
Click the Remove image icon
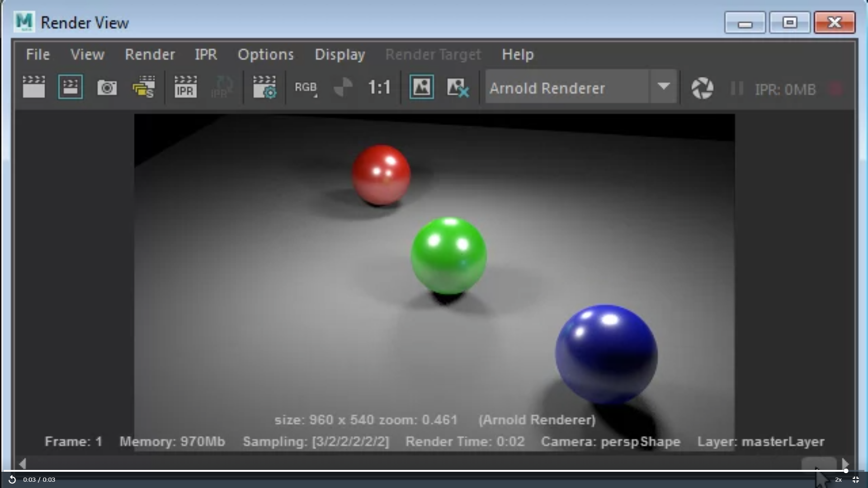[458, 87]
